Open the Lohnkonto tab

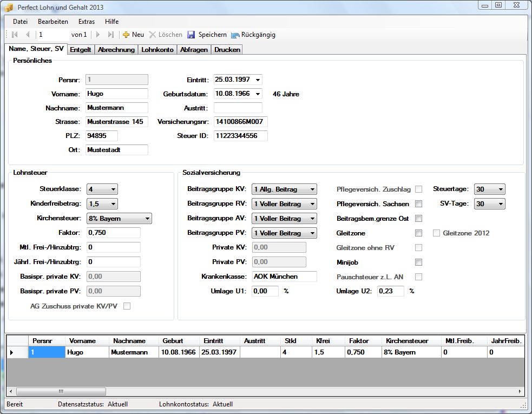(x=157, y=50)
